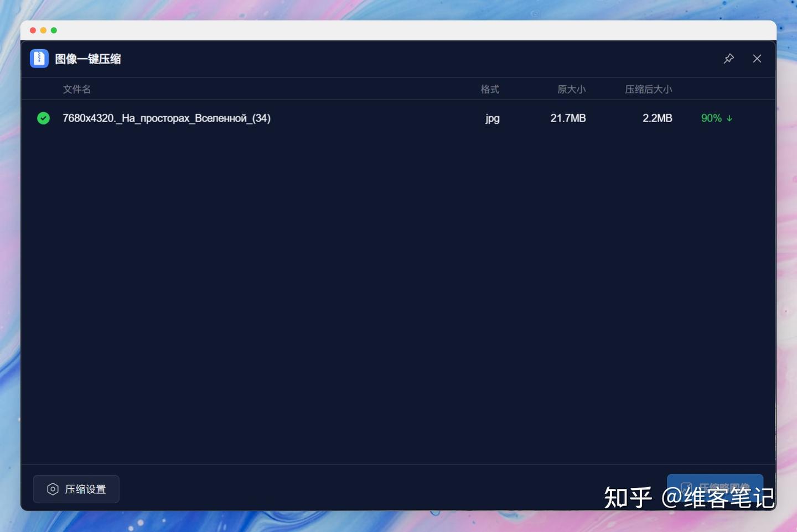Click the completed status toggle for the jpg file
797x532 pixels.
(x=43, y=118)
